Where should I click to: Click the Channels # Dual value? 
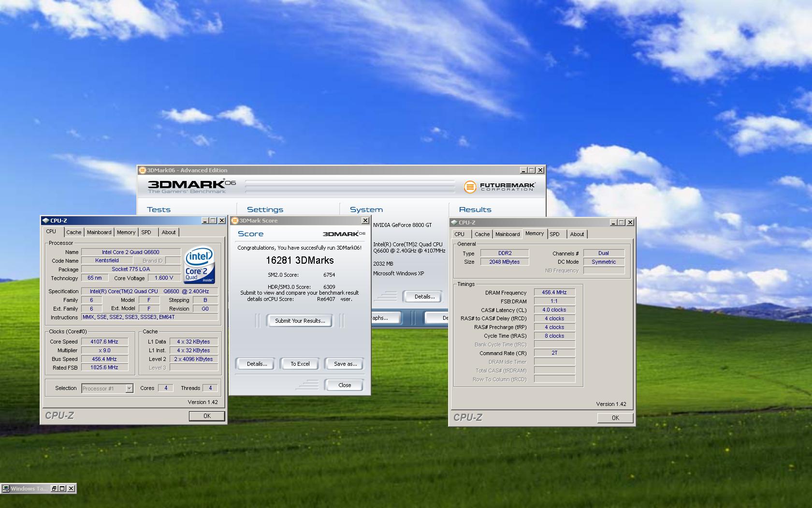click(x=604, y=254)
